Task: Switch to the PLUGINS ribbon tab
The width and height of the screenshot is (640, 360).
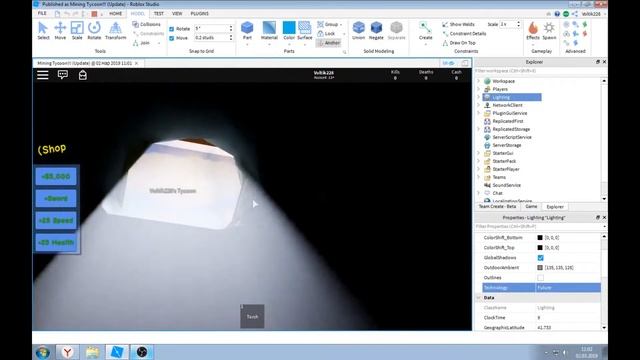Action: [200, 13]
